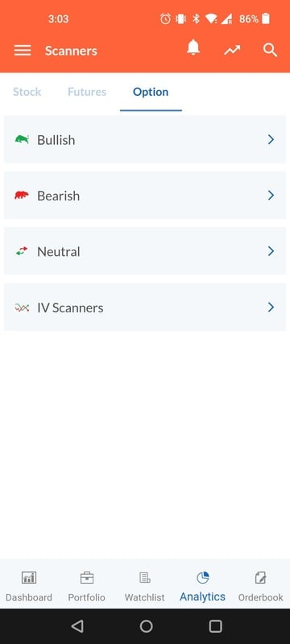Open the Watchlist section
The height and width of the screenshot is (644, 290).
(144, 587)
